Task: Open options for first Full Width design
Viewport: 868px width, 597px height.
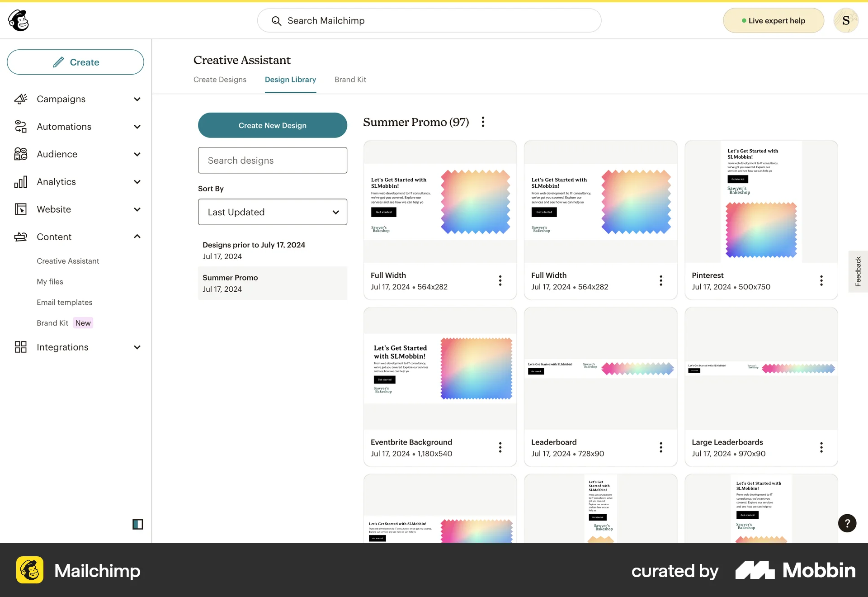Action: (x=500, y=281)
